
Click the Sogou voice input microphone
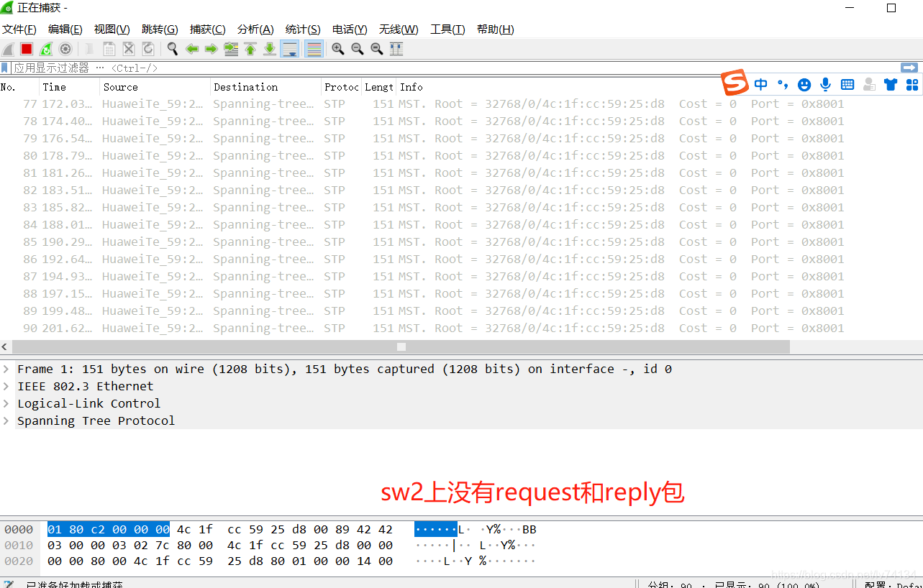826,85
